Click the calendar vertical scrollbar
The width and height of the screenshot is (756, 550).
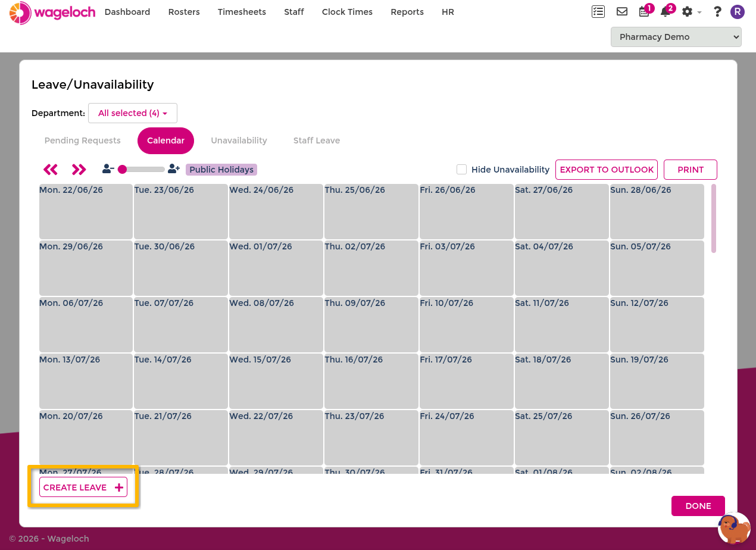pyautogui.click(x=714, y=218)
